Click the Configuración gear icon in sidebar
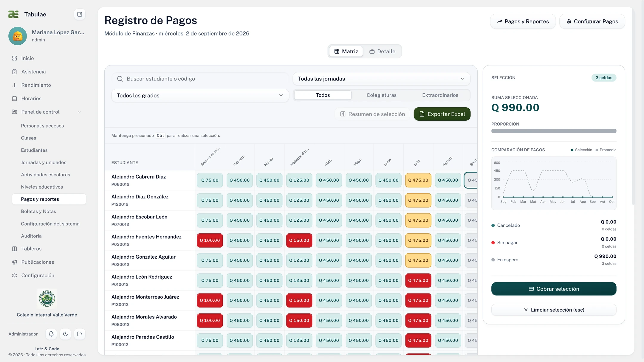The height and width of the screenshot is (362, 644). 14,276
